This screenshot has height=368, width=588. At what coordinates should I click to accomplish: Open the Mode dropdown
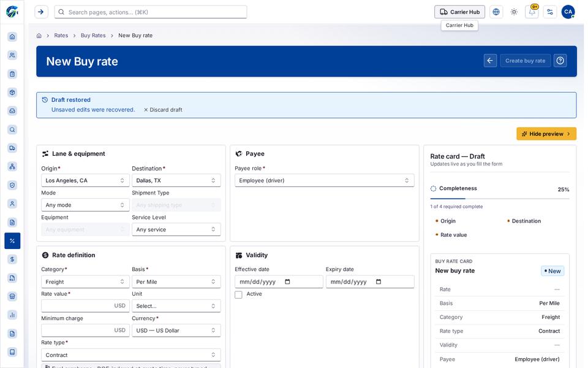pyautogui.click(x=85, y=205)
